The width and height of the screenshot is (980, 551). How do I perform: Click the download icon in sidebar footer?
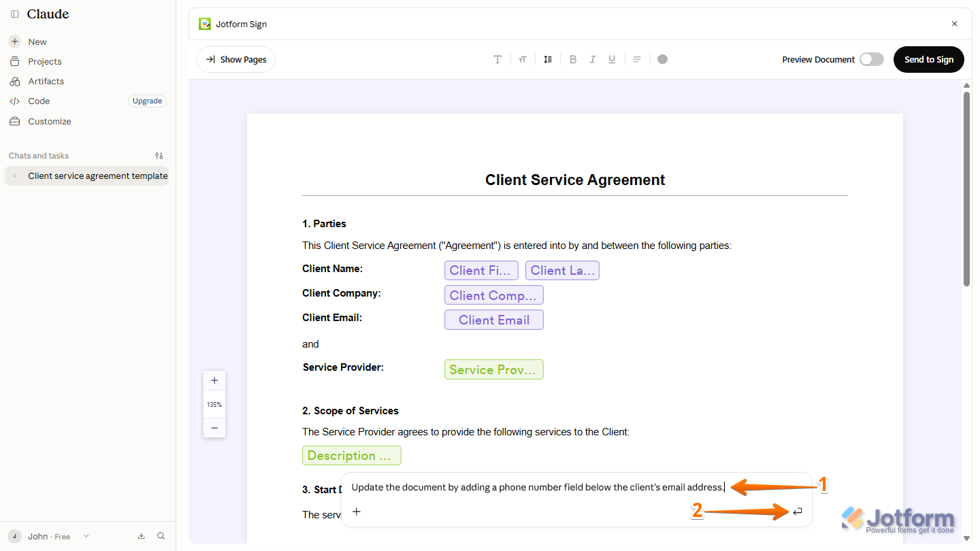pos(142,536)
